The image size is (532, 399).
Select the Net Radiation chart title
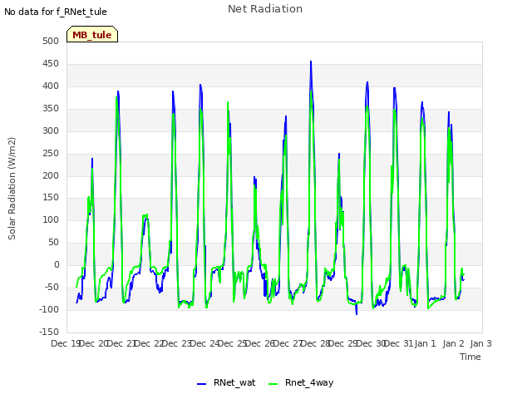click(265, 9)
